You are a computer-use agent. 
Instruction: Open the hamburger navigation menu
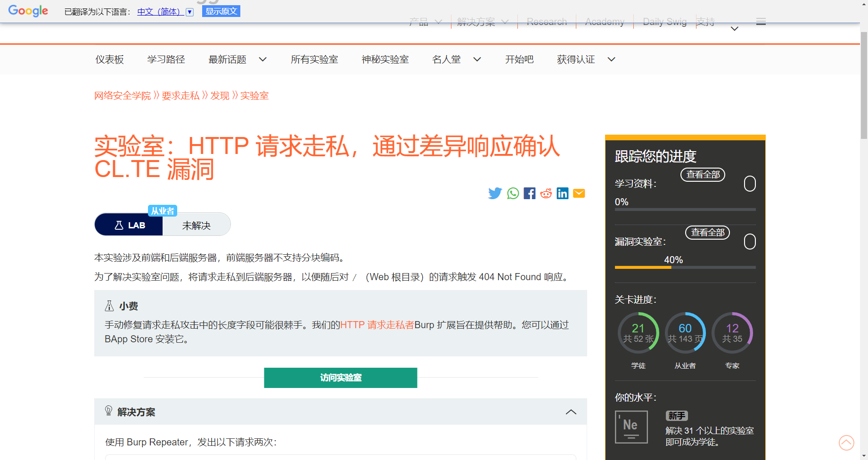pos(760,21)
